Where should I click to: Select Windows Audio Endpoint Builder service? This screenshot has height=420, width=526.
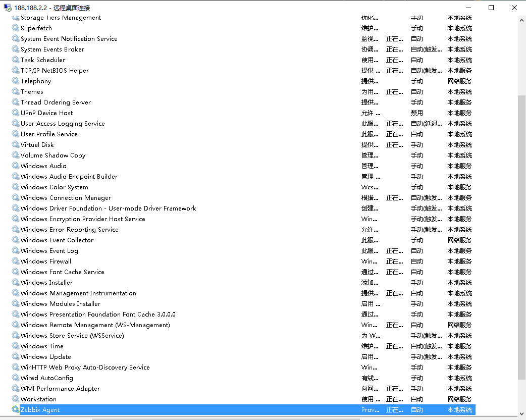69,177
